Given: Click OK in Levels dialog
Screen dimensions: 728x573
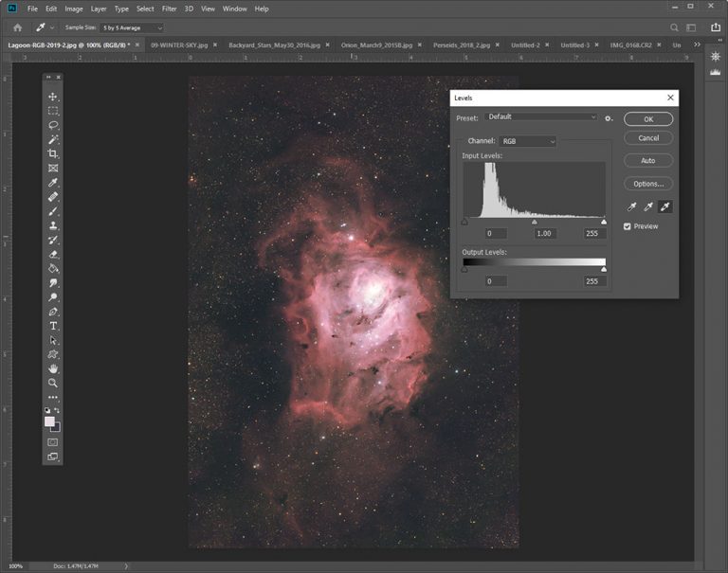Looking at the screenshot, I should point(648,119).
